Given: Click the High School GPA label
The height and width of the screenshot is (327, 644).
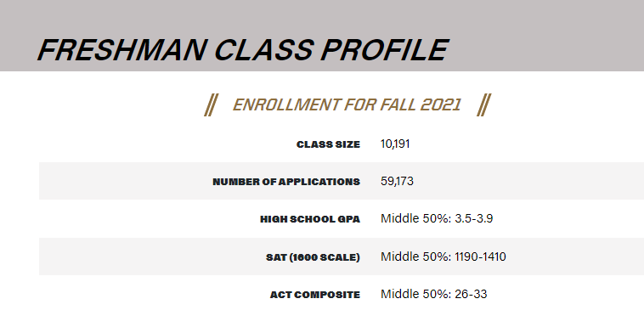Looking at the screenshot, I should [310, 219].
